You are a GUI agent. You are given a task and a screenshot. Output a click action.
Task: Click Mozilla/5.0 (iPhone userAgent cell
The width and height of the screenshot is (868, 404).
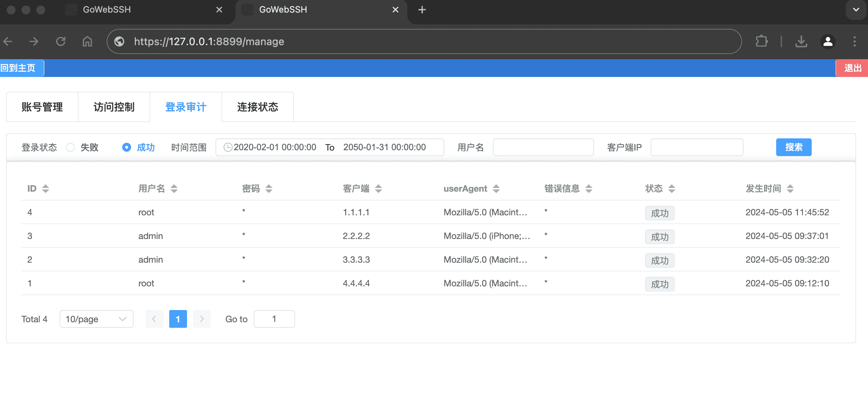pos(487,236)
